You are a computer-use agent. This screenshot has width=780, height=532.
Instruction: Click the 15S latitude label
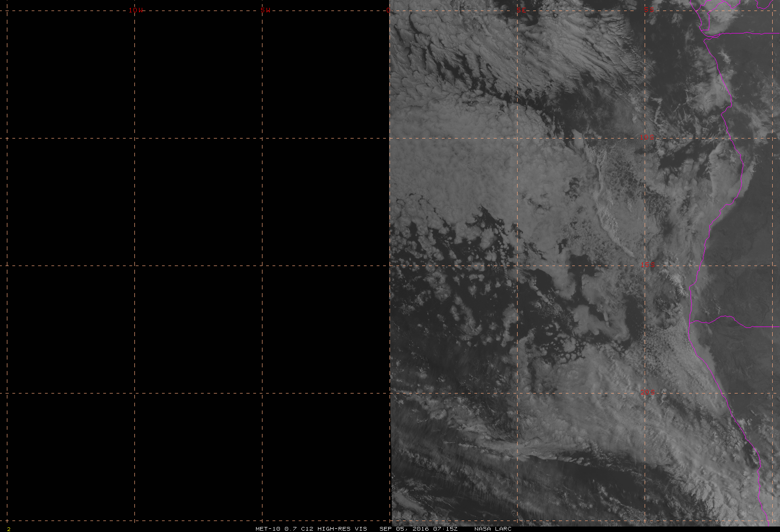pyautogui.click(x=647, y=264)
